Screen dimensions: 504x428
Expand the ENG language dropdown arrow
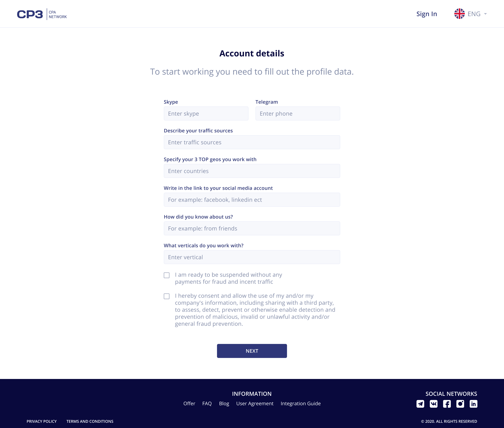485,14
